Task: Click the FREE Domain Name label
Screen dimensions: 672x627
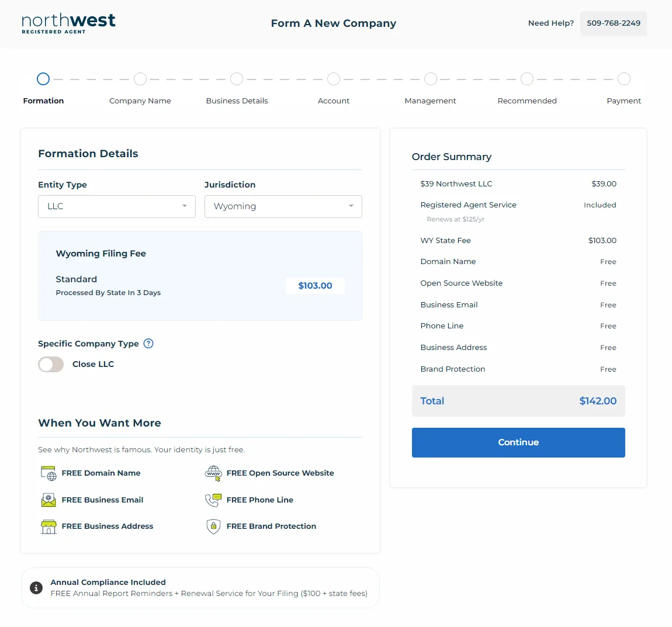Action: 101,473
